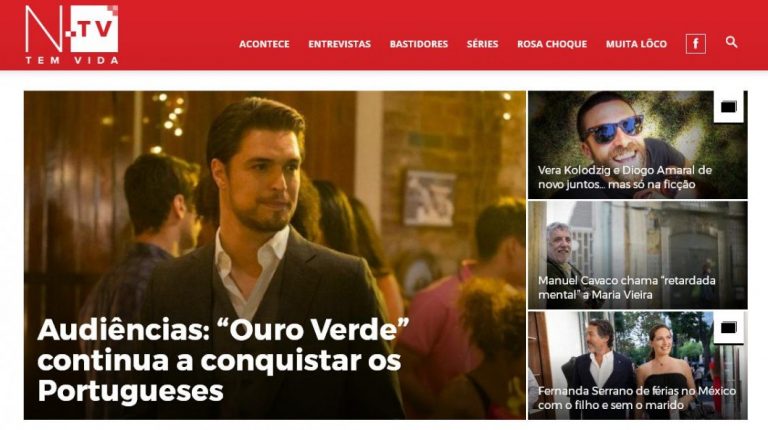Open Manuel Cavaco Maria Vieira headline

(626, 287)
